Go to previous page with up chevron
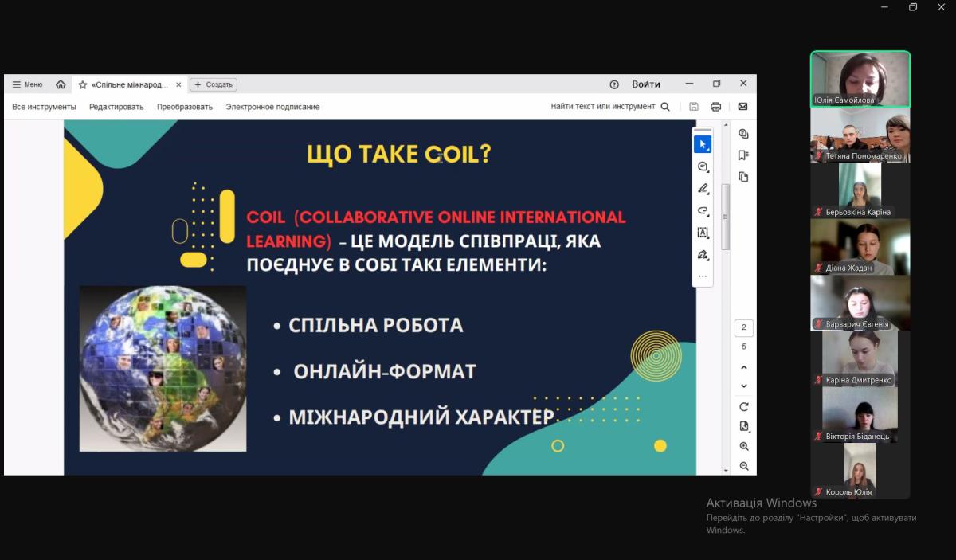This screenshot has height=560, width=956. point(744,368)
